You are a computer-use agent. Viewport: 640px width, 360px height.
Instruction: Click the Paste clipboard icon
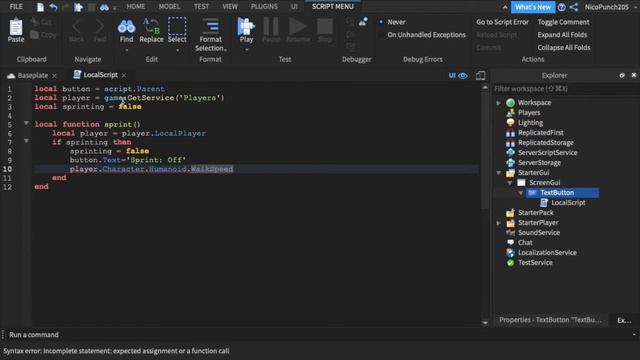tap(16, 27)
